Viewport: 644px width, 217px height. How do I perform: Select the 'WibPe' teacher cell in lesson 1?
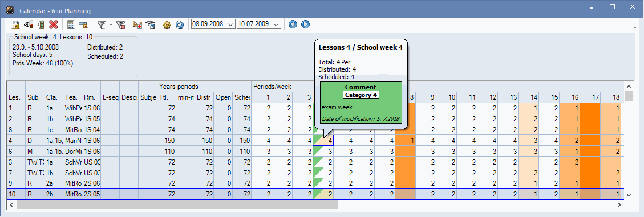click(x=72, y=108)
